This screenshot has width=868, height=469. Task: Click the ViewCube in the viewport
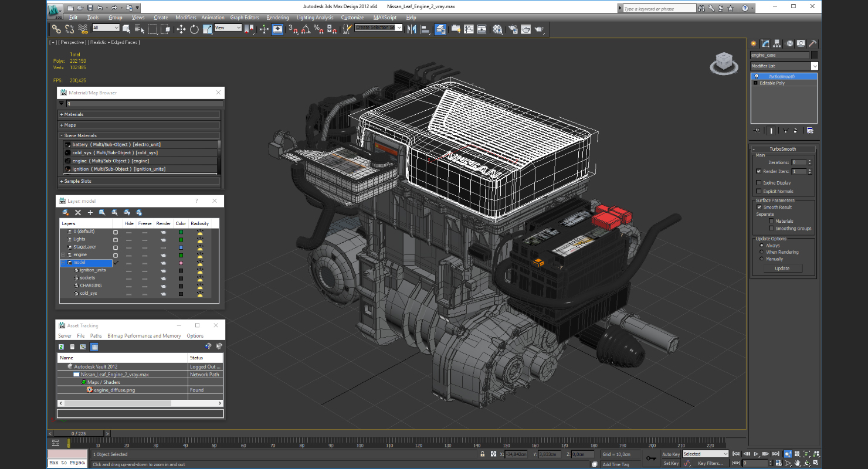click(724, 63)
